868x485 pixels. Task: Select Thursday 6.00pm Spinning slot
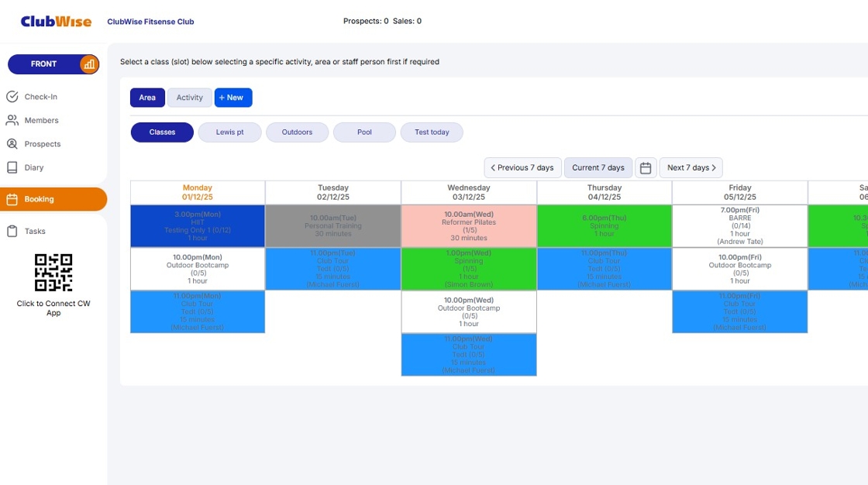604,226
